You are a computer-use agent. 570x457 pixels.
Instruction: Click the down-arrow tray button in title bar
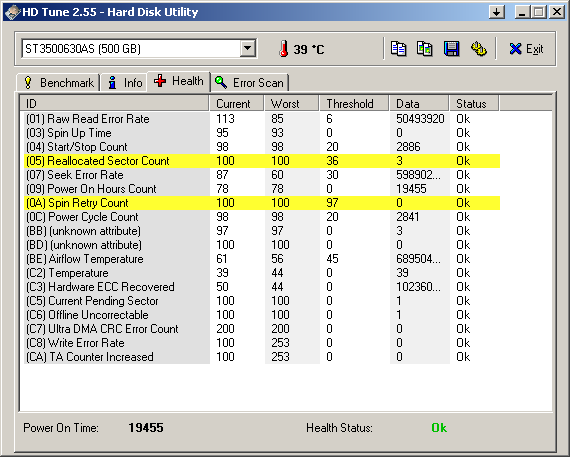coord(496,12)
